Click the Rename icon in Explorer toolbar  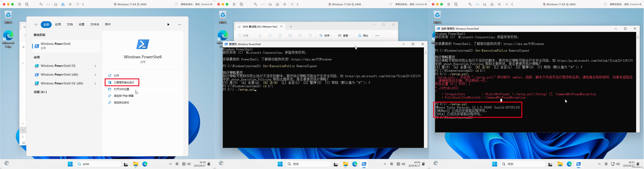pyautogui.click(x=290, y=35)
